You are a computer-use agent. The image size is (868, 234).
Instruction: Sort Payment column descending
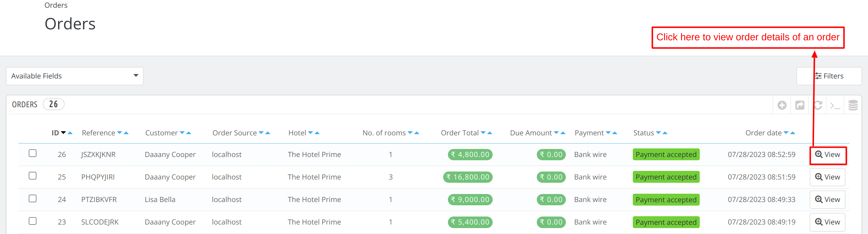(x=608, y=133)
